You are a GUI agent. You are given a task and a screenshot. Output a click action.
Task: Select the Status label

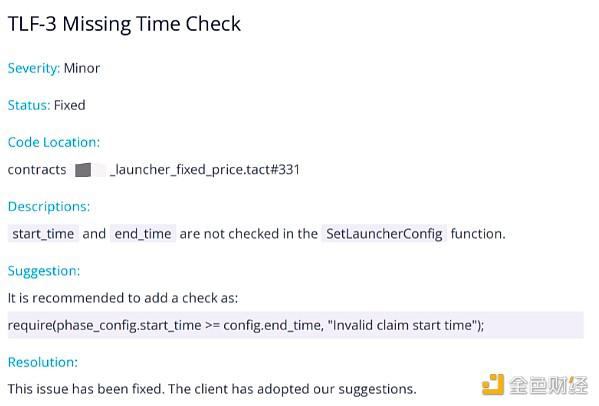click(x=29, y=105)
